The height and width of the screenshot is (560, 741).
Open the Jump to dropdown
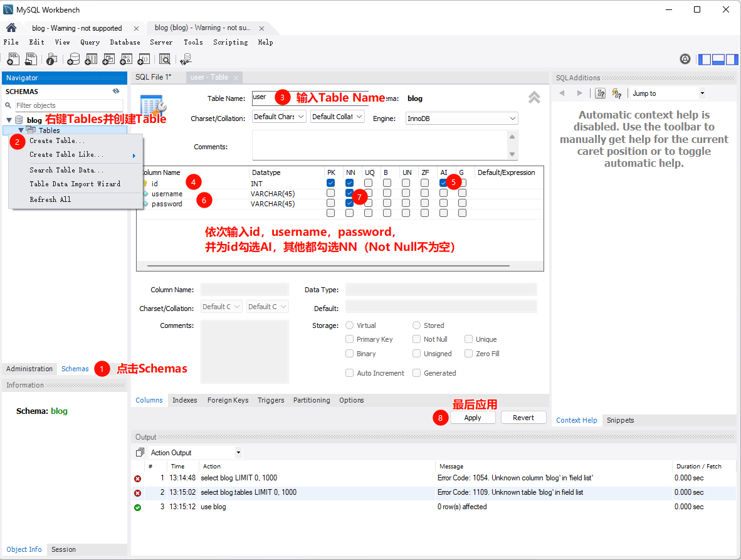668,93
